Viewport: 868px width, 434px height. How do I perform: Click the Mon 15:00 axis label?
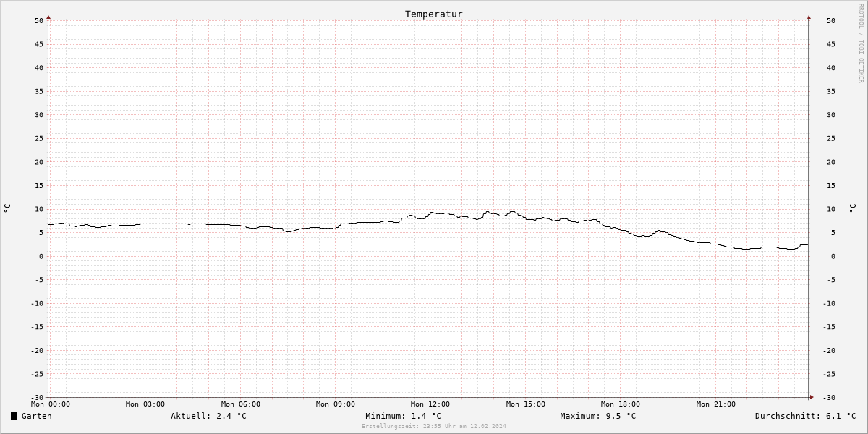(x=526, y=404)
